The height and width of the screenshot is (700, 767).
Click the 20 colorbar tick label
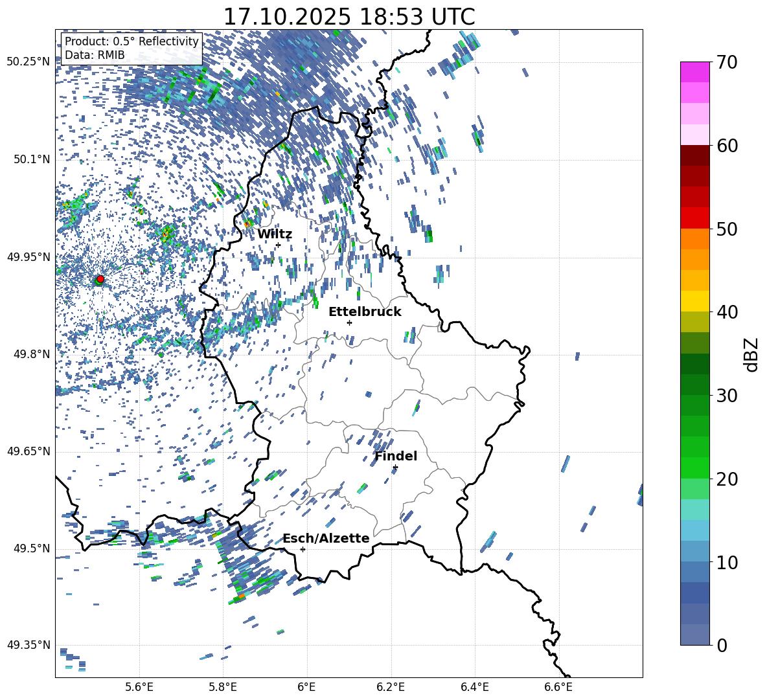pos(726,479)
